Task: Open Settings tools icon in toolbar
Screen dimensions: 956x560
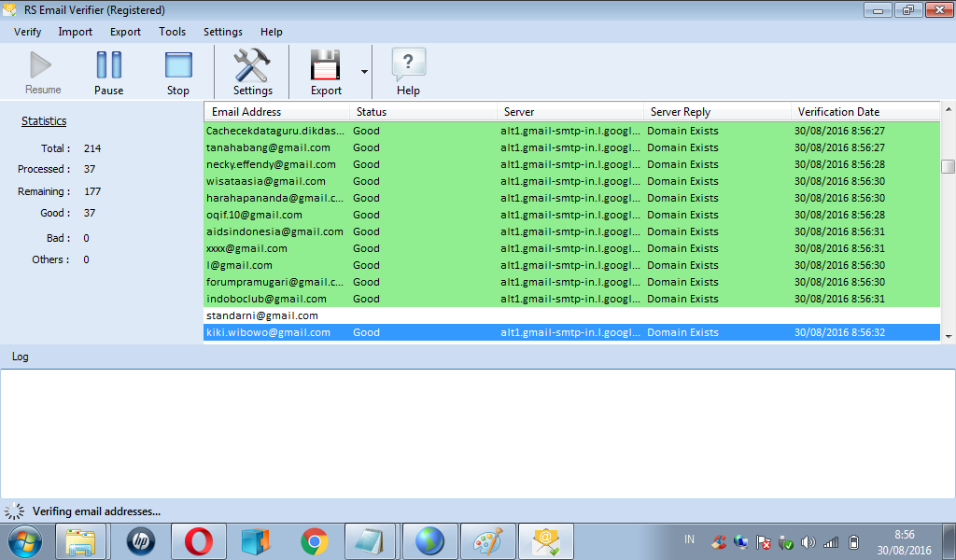Action: (252, 64)
